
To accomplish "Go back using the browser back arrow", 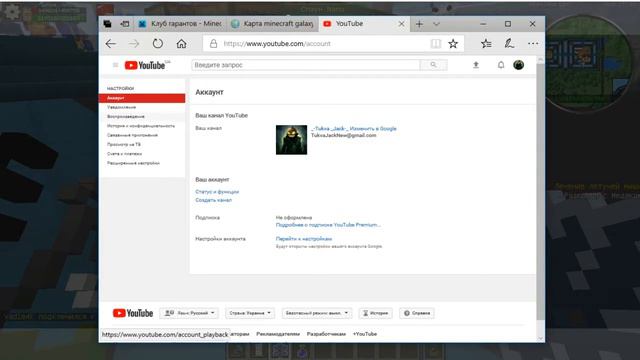I will [111, 44].
